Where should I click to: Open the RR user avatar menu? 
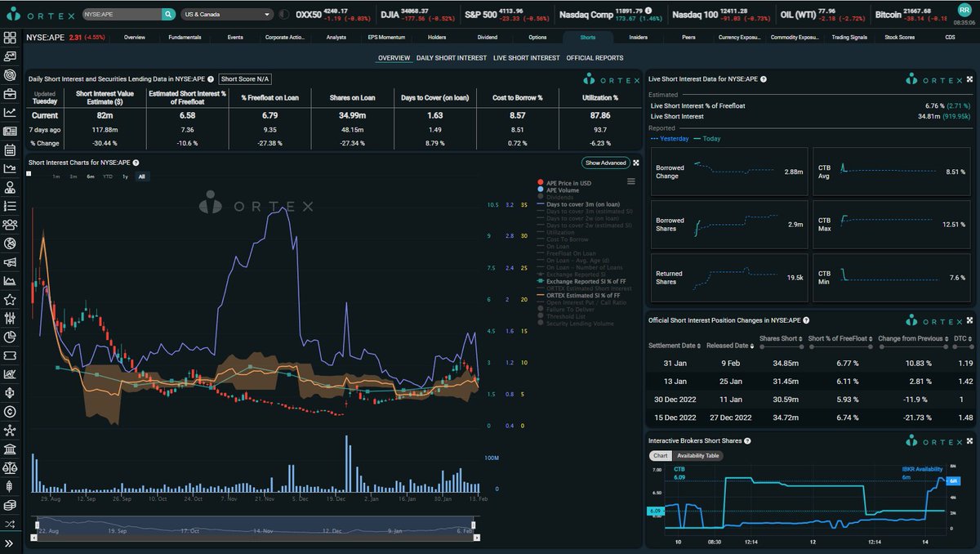click(x=964, y=9)
